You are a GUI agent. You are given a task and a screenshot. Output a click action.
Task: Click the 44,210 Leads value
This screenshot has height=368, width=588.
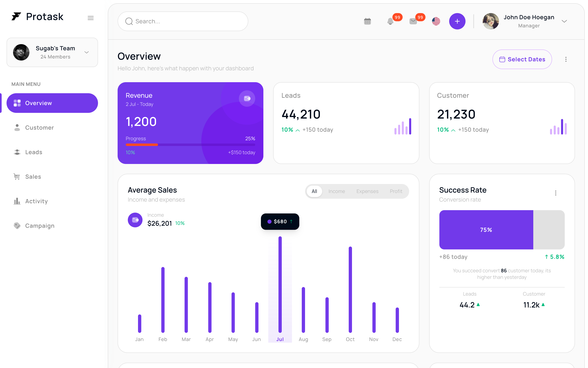(x=301, y=114)
